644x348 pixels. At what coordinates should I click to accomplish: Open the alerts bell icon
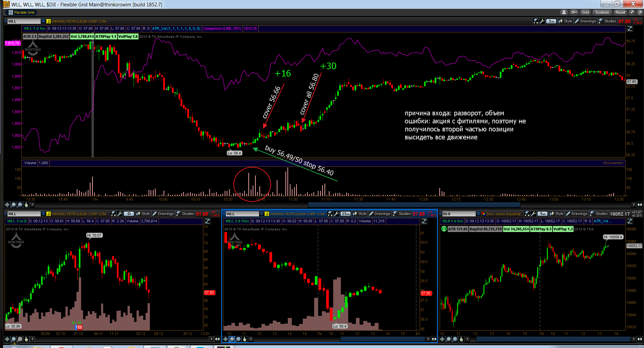click(x=564, y=12)
